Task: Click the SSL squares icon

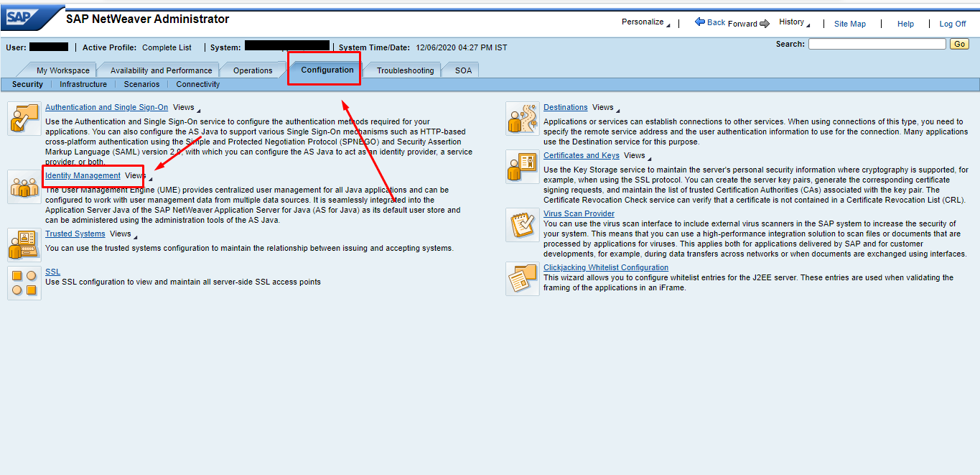Action: coord(24,282)
